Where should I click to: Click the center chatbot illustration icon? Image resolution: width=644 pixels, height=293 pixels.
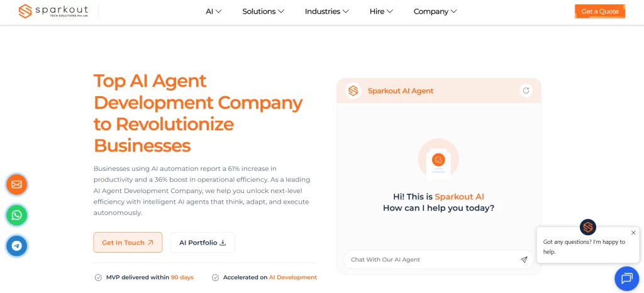tap(438, 160)
